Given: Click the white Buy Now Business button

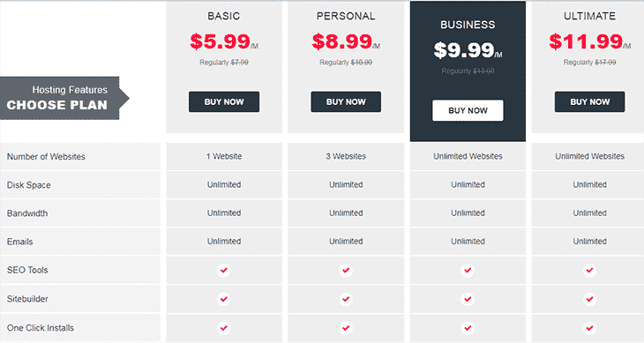Looking at the screenshot, I should 468,110.
